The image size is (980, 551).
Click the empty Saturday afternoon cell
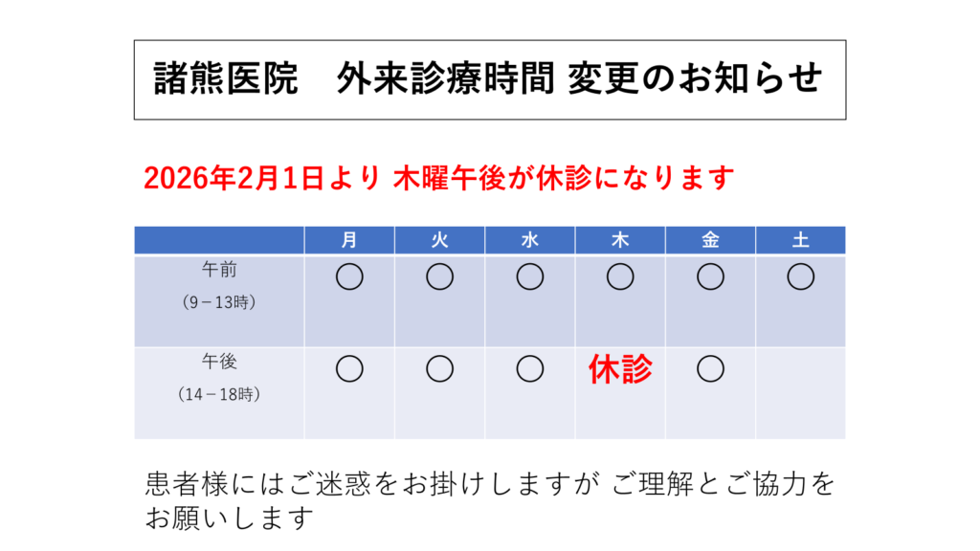coord(800,392)
